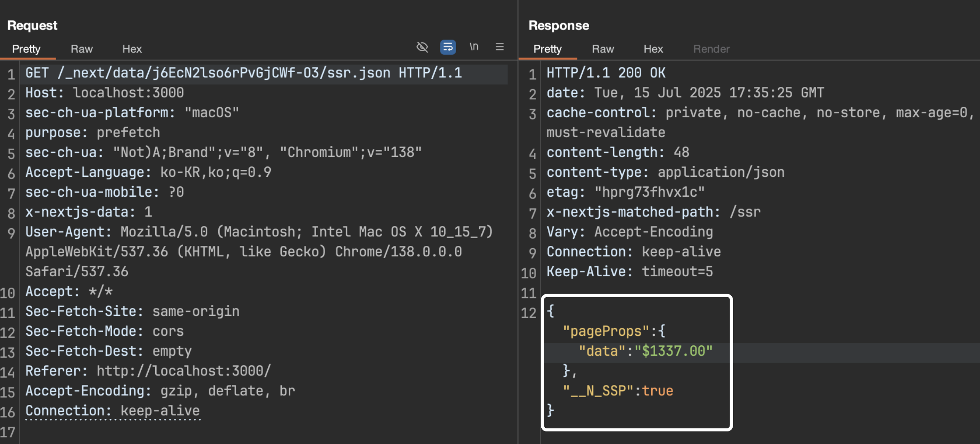Viewport: 980px width, 444px height.
Task: Click the "$1337.00" data value
Action: point(673,351)
